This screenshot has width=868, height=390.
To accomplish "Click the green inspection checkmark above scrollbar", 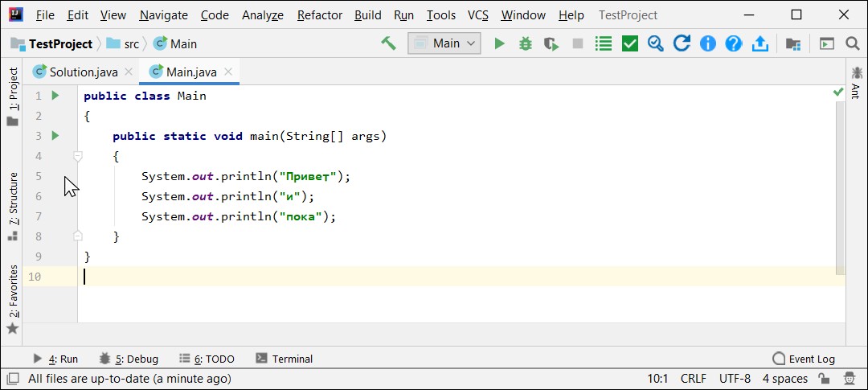I will 838,92.
